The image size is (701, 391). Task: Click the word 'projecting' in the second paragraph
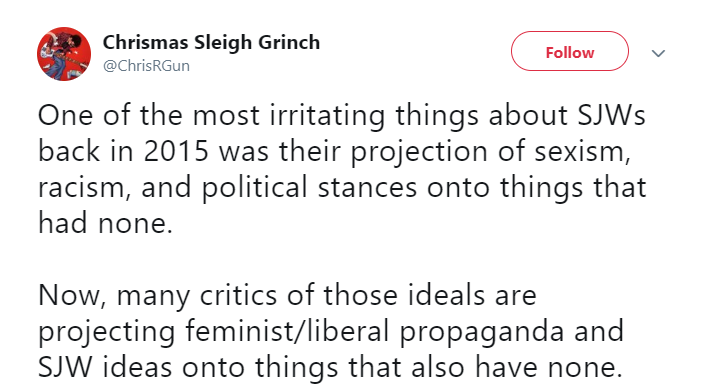tap(106, 333)
